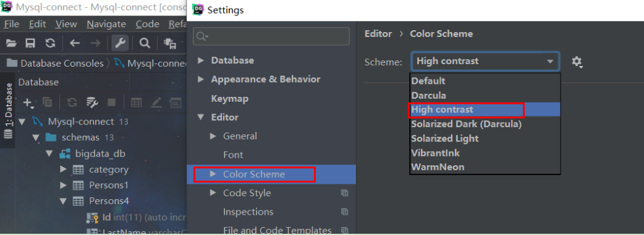Open the Navigate menu
This screenshot has height=235, width=644.
[106, 24]
